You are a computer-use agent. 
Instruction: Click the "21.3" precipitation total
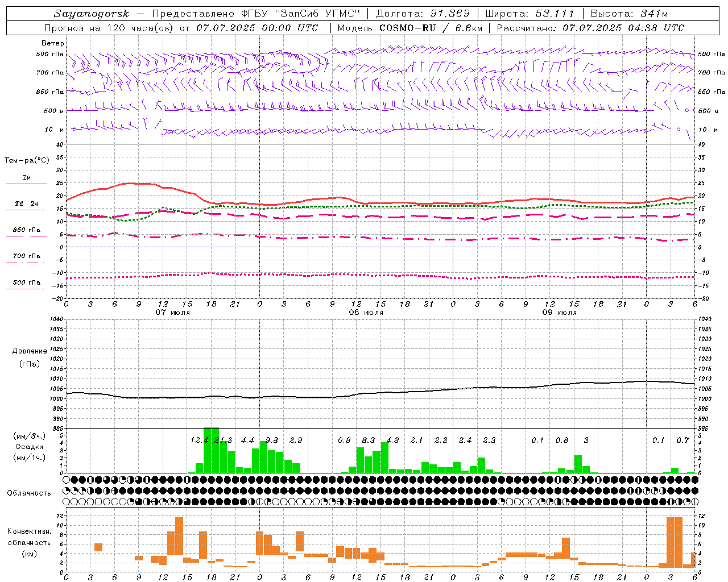223,440
